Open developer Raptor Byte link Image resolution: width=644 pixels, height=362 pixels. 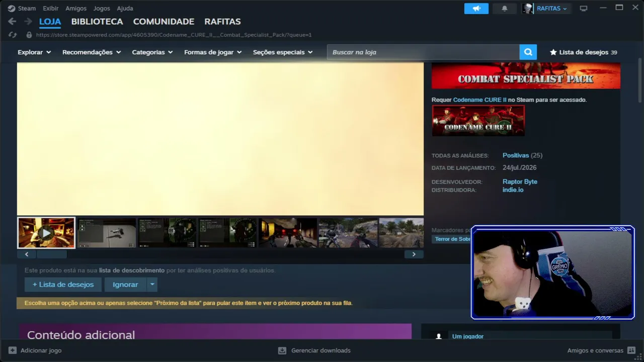click(x=520, y=182)
